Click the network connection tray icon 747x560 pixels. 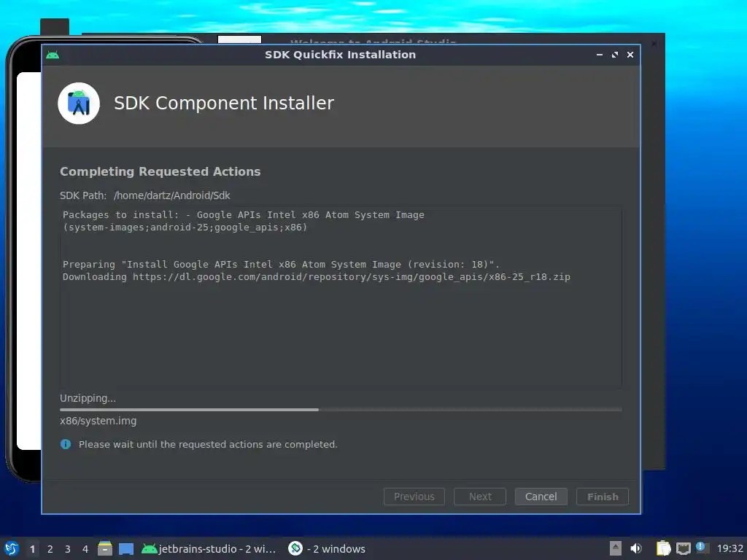click(x=684, y=548)
